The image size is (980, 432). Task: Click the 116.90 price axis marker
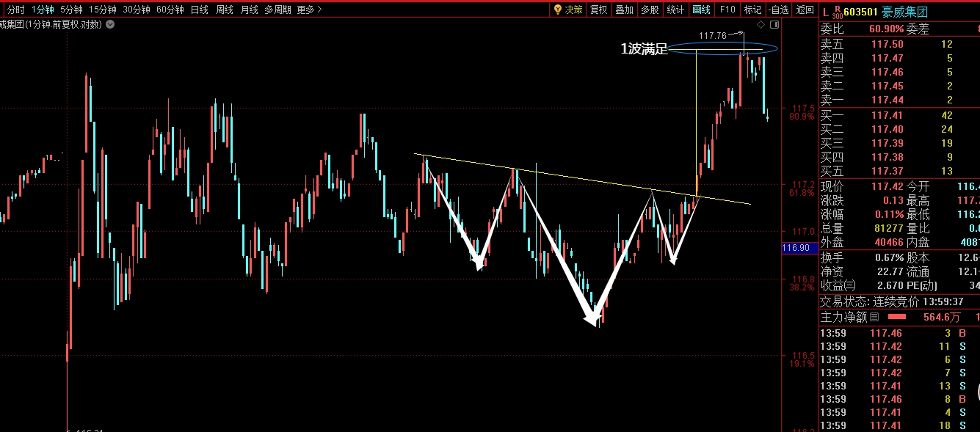click(799, 248)
